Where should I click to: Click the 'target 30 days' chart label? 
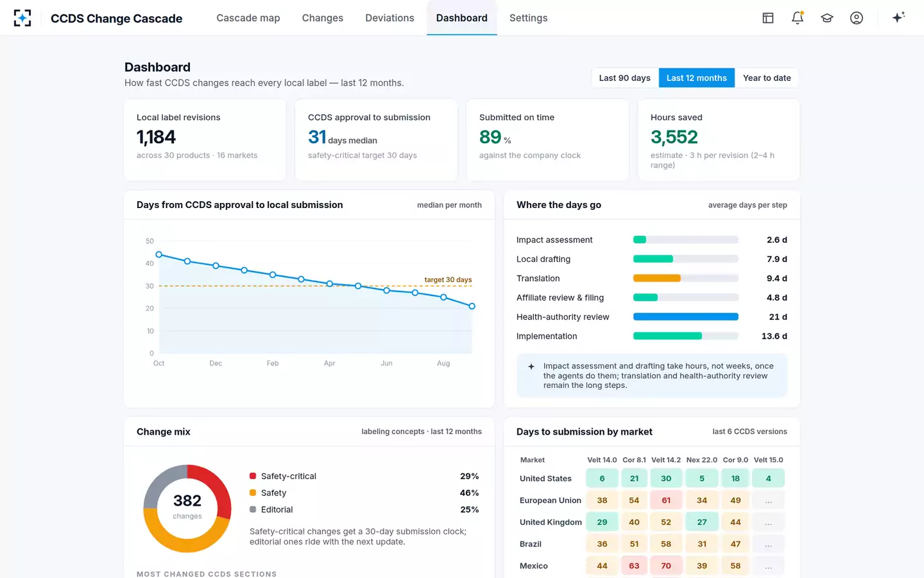(448, 280)
